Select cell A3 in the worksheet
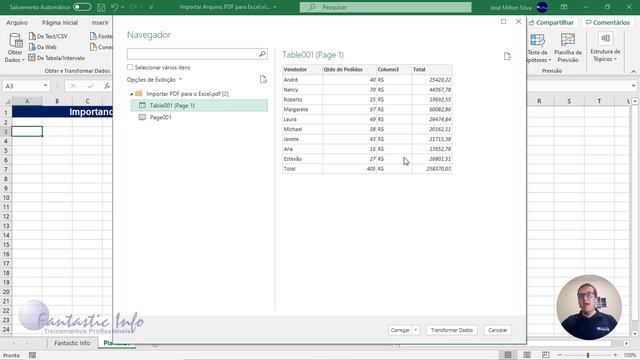This screenshot has height=360, width=640. point(27,131)
